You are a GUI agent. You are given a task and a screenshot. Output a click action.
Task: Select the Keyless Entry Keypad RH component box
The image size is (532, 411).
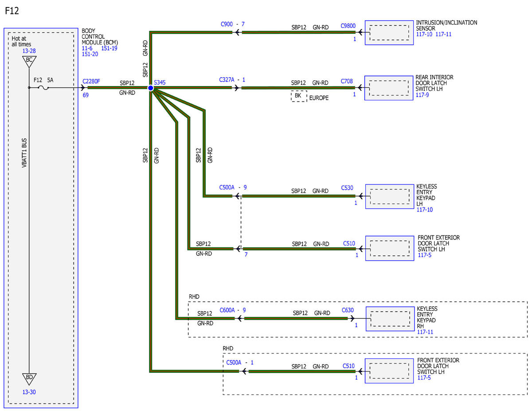(x=389, y=319)
